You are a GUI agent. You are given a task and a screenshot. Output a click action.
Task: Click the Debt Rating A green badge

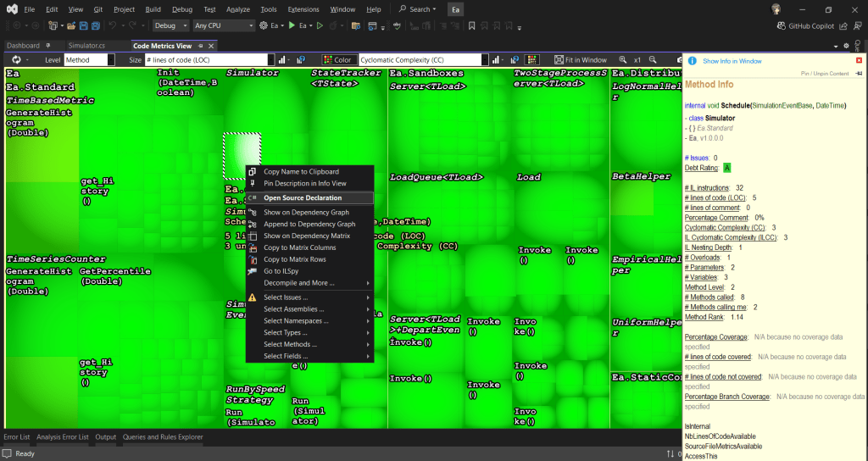727,168
